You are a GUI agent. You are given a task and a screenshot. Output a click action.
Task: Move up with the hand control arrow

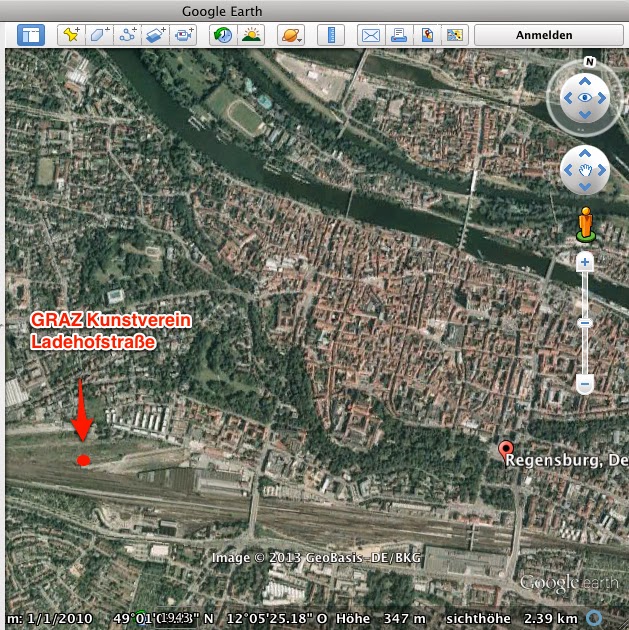point(585,153)
